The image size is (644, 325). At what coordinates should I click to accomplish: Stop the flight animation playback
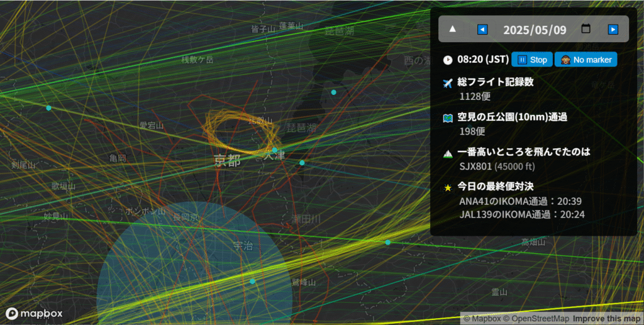point(532,60)
